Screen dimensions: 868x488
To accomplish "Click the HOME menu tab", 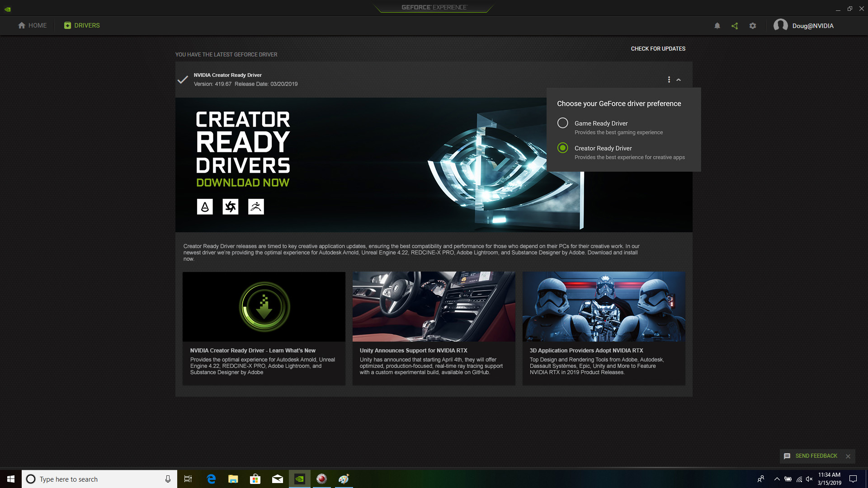I will click(31, 25).
